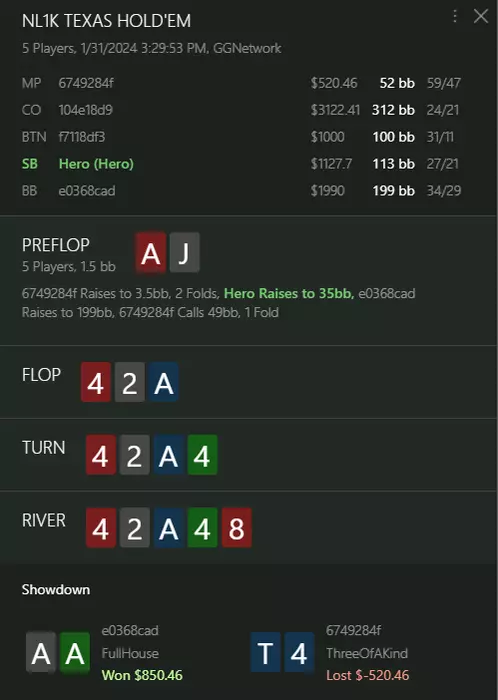
Task: Click the green 4 turn card
Action: 202,455
